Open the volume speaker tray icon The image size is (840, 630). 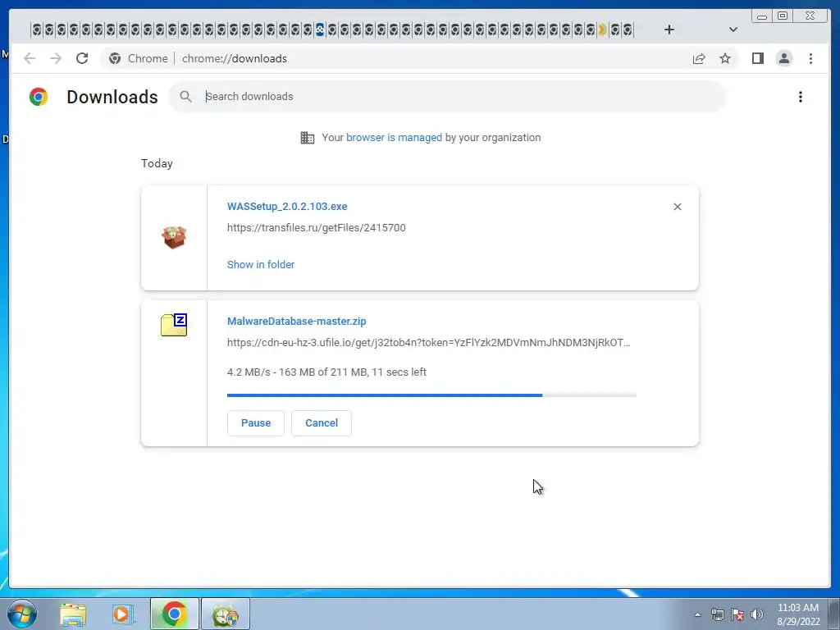pos(757,614)
